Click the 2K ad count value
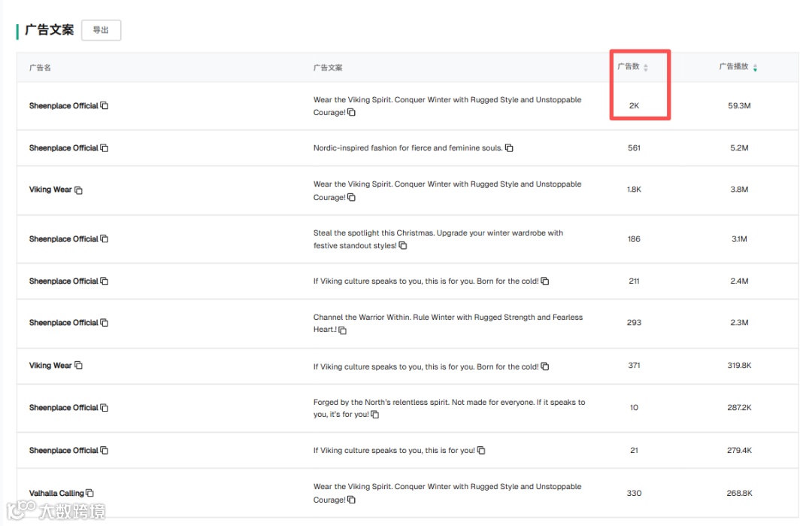 (634, 106)
